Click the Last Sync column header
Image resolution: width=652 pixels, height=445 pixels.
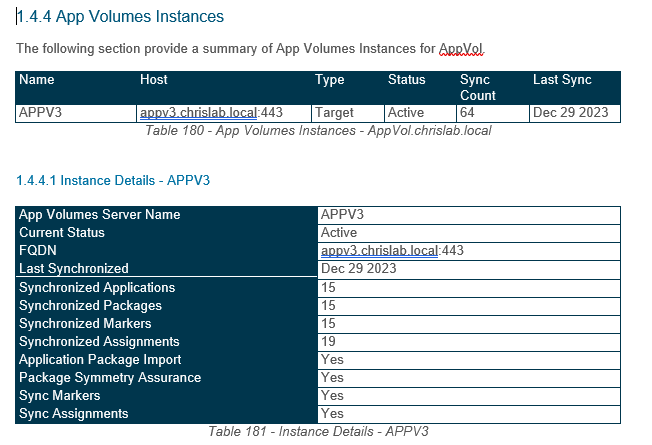tap(561, 80)
